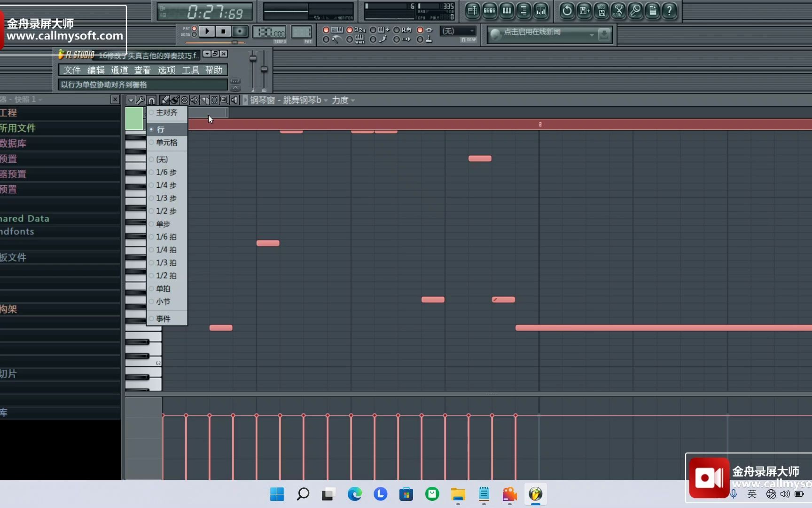Select the Paint brush tool
The image size is (812, 508).
pos(174,100)
